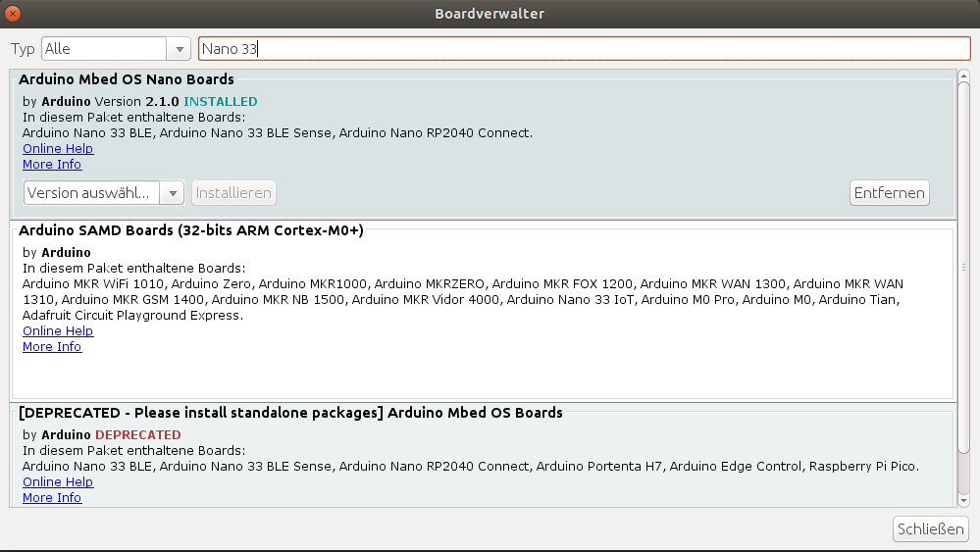
Task: Click the Installieren button
Action: pyautogui.click(x=233, y=193)
